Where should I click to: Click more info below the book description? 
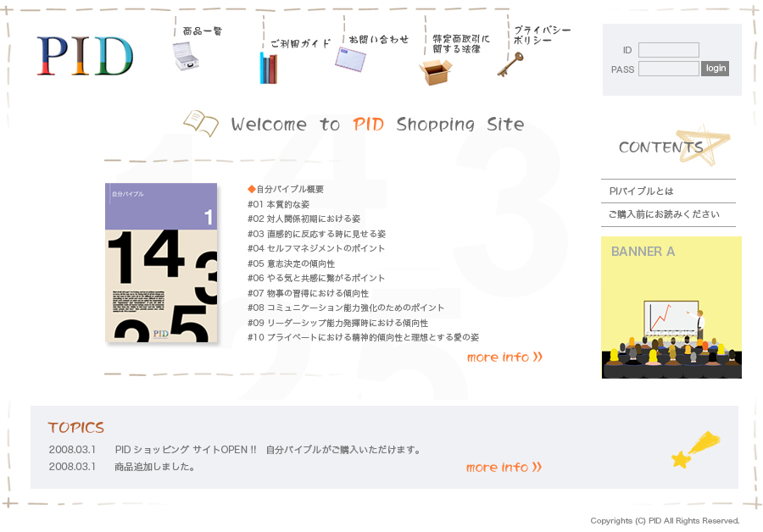pyautogui.click(x=504, y=357)
